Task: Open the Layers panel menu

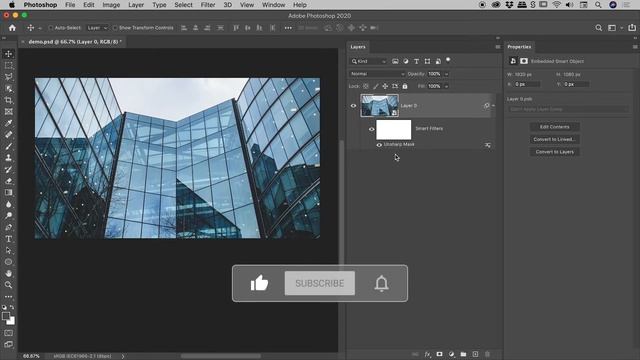Action: pyautogui.click(x=498, y=47)
